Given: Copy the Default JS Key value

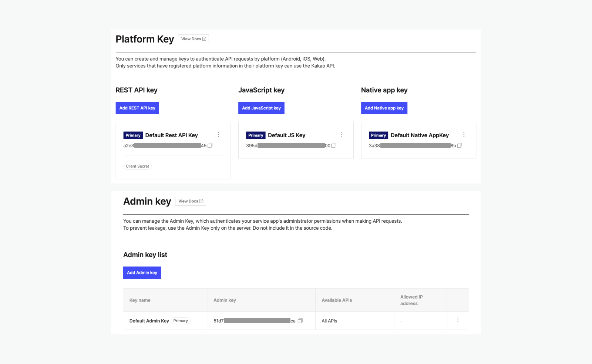Looking at the screenshot, I should [x=333, y=145].
